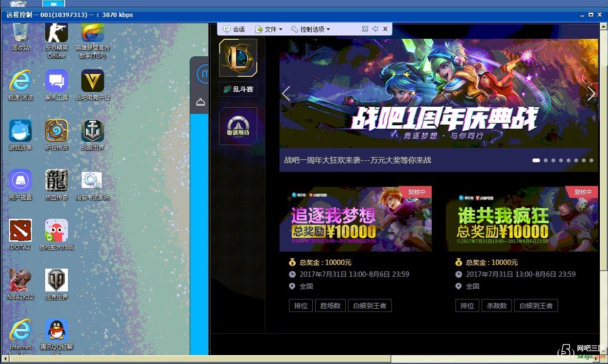Open the 控制选项 dropdown menu
This screenshot has height=364, width=608.
point(310,29)
